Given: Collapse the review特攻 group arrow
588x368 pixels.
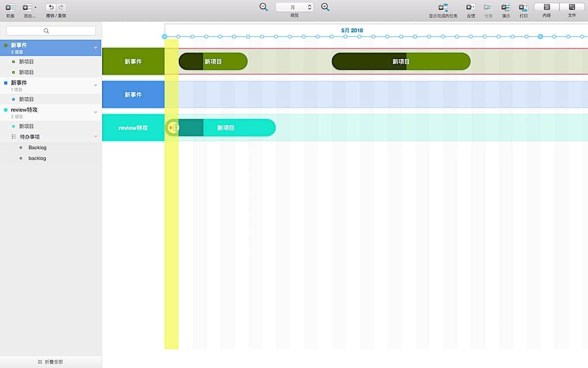Looking at the screenshot, I should (x=96, y=112).
